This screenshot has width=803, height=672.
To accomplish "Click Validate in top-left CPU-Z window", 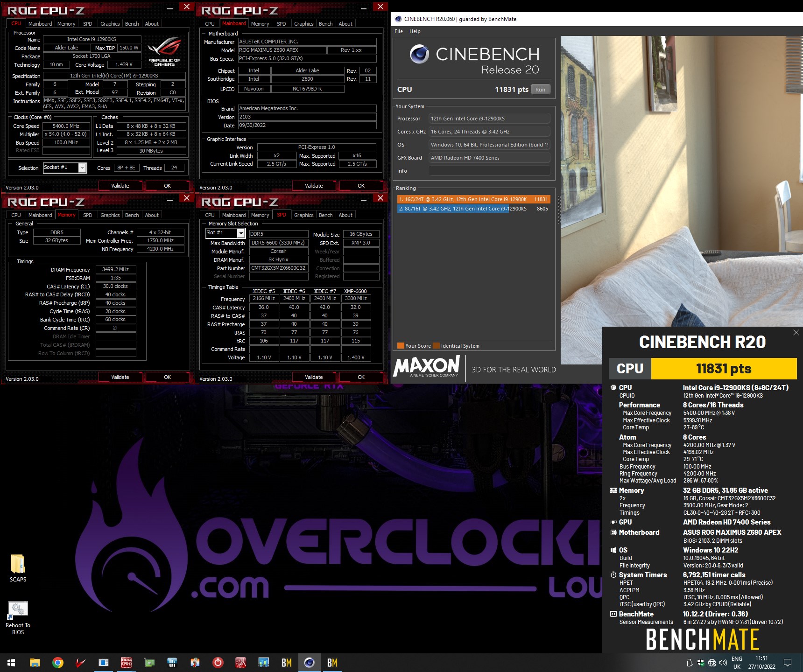I will pos(120,186).
